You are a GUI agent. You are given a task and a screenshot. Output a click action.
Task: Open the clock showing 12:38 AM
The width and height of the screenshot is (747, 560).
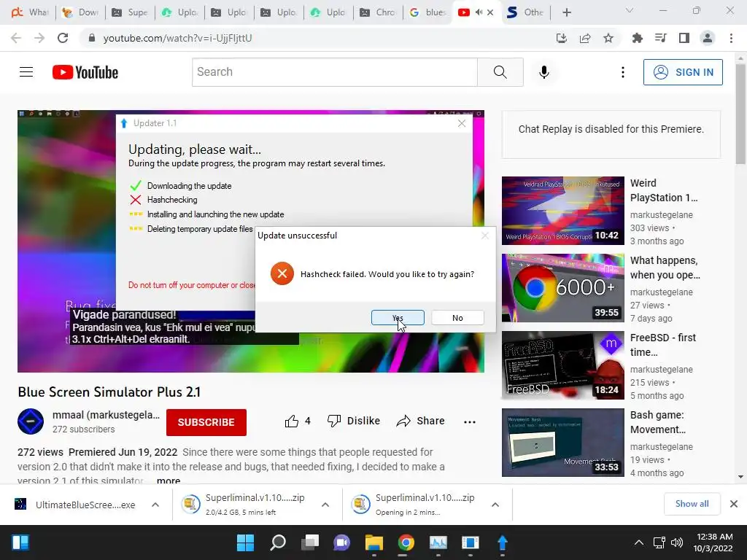[x=713, y=542]
